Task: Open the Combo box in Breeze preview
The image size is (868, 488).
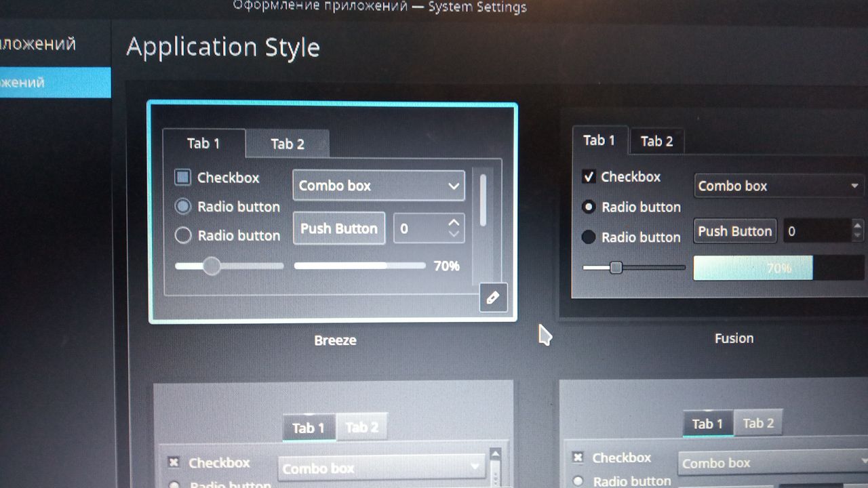Action: [x=378, y=186]
